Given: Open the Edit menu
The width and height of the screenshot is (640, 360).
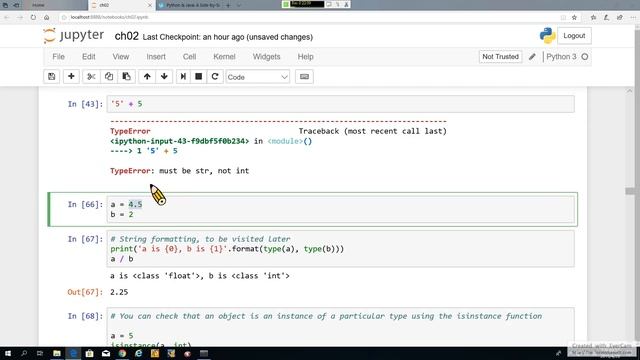Looking at the screenshot, I should point(89,57).
